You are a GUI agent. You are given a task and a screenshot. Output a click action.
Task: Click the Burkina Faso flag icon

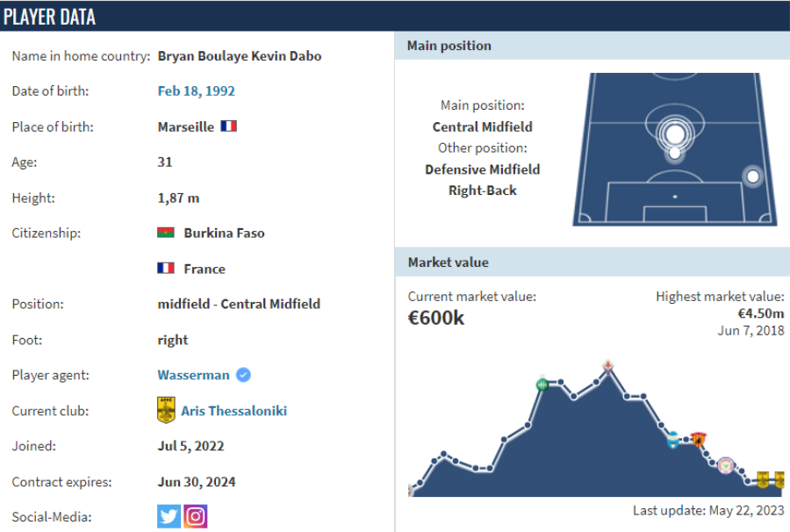tap(166, 233)
